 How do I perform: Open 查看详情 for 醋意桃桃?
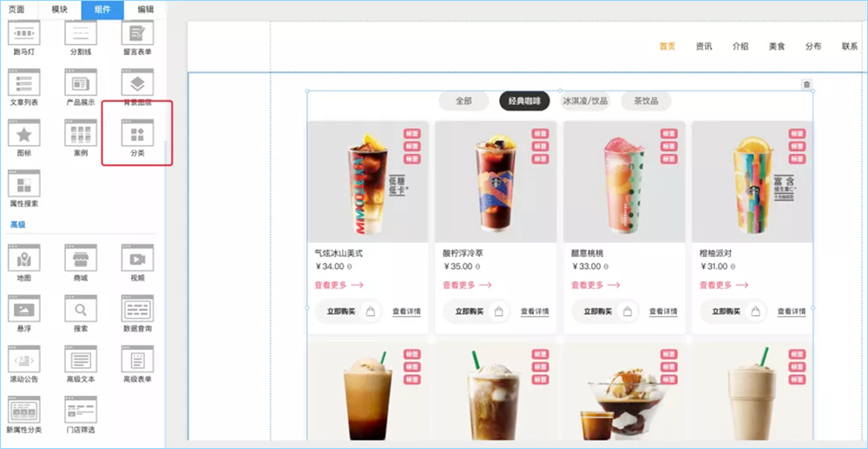coord(663,312)
